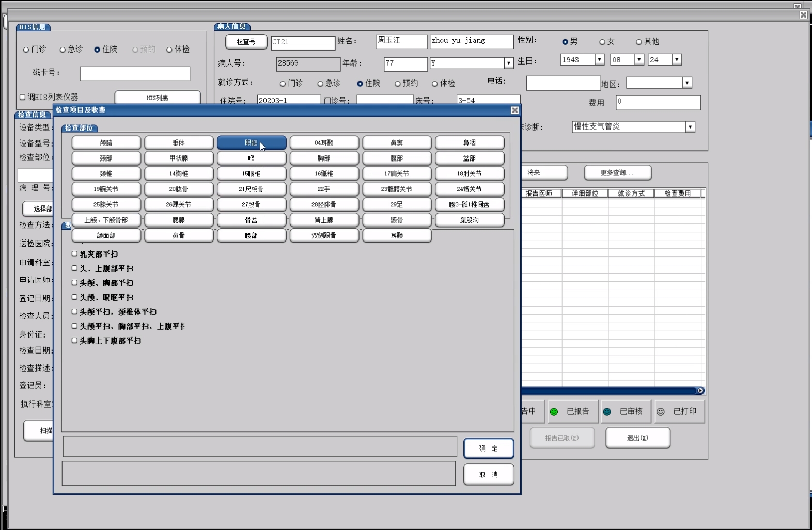Click the 退出(X) button
The width and height of the screenshot is (812, 530).
(x=638, y=438)
